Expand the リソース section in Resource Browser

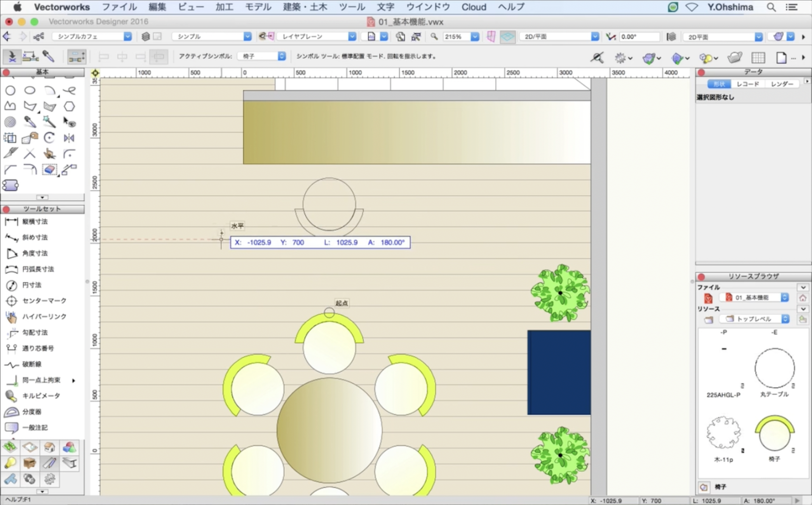click(803, 309)
